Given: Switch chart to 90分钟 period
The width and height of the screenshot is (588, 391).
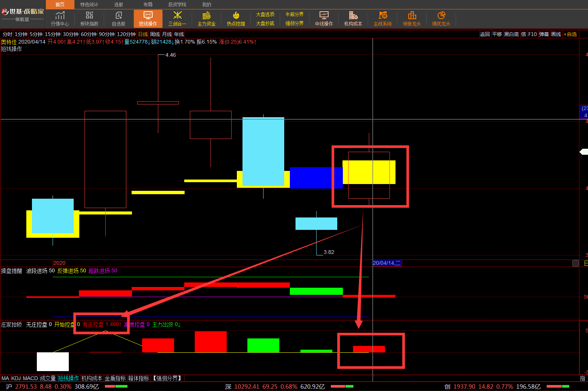Looking at the screenshot, I should point(107,34).
